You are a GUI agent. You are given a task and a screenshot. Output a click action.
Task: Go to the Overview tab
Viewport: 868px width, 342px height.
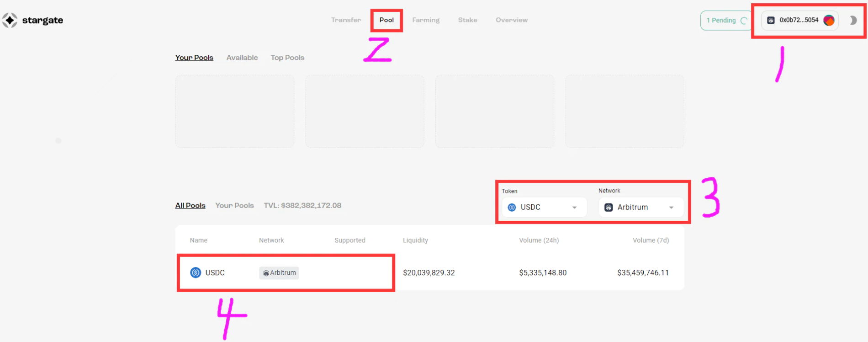tap(512, 20)
